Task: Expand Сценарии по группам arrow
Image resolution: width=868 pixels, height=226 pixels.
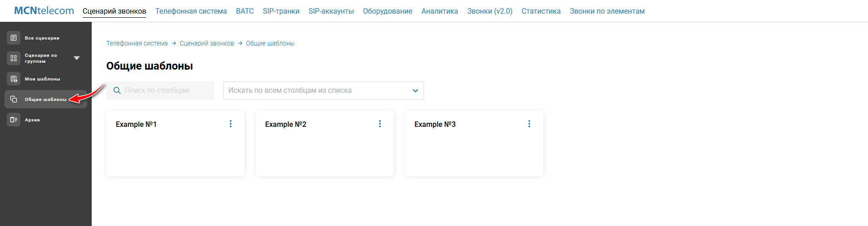Action: tap(77, 58)
